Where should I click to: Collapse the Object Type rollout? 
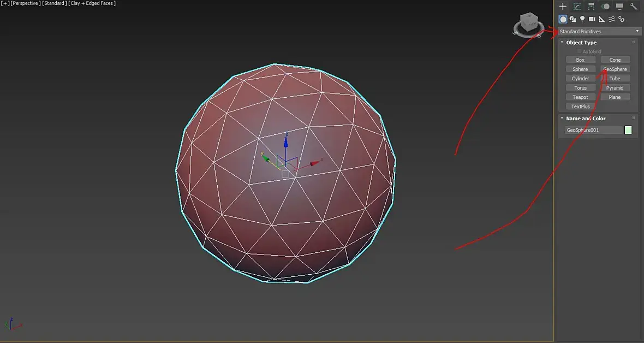coord(562,43)
